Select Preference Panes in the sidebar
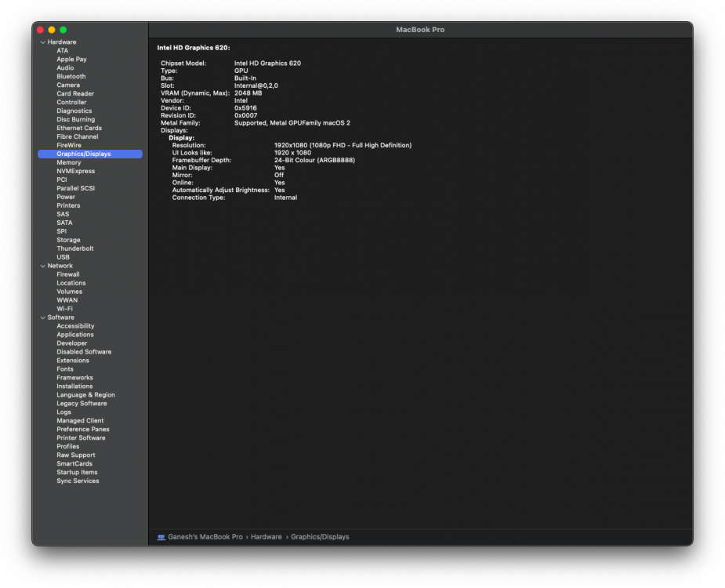The image size is (725, 588). click(x=83, y=430)
